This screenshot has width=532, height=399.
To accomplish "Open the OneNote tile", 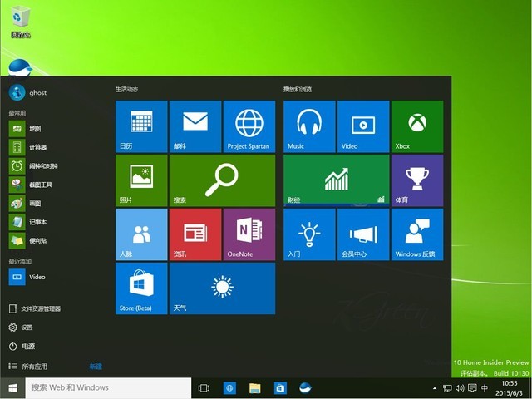I will [x=249, y=234].
